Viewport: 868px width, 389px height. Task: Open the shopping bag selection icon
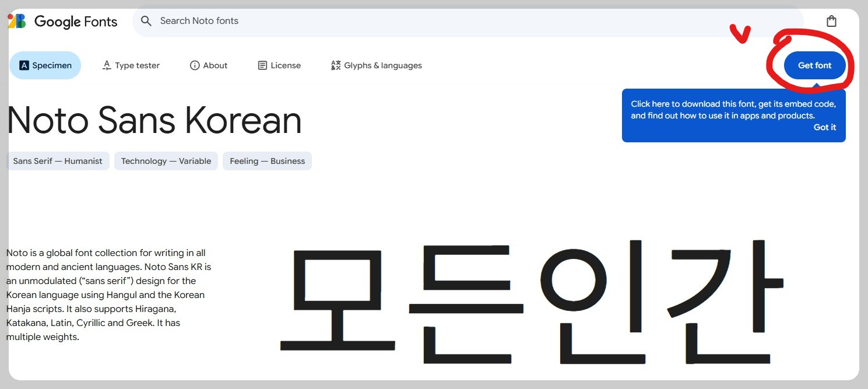pos(831,21)
